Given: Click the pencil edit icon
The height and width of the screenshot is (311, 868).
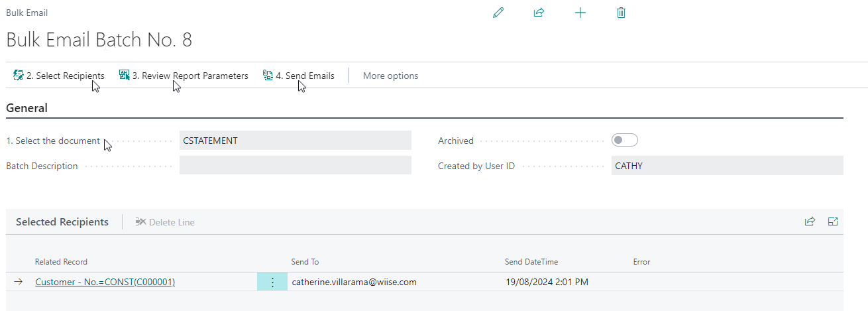Looking at the screenshot, I should coord(498,13).
